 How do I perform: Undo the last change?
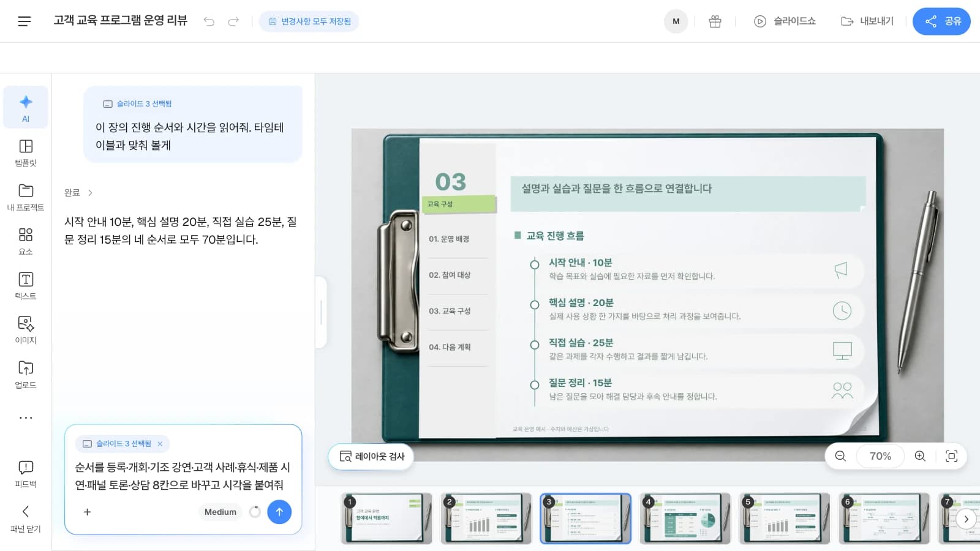pyautogui.click(x=209, y=21)
